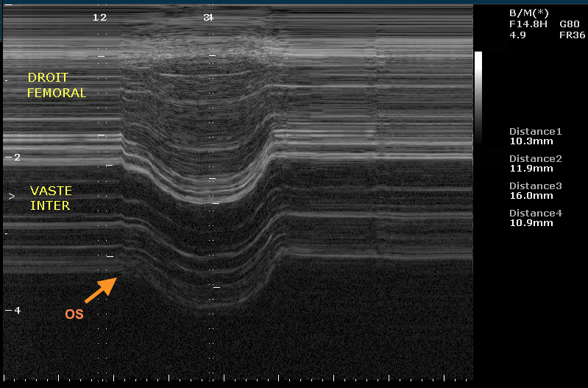Screen dimensions: 588x388
Task: Click the FR36 frame rate value
Action: coord(572,35)
